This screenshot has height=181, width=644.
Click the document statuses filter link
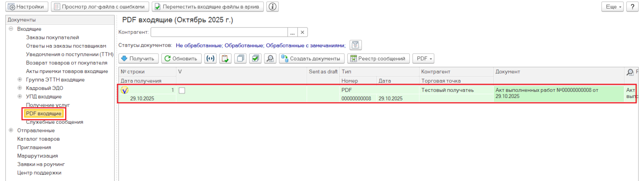[260, 46]
